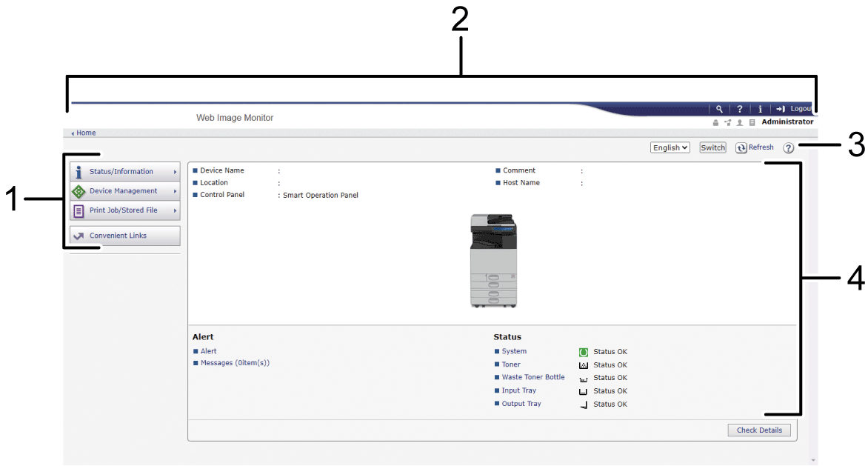Click the round help icon beside Refresh
The width and height of the screenshot is (868, 466).
coord(788,148)
